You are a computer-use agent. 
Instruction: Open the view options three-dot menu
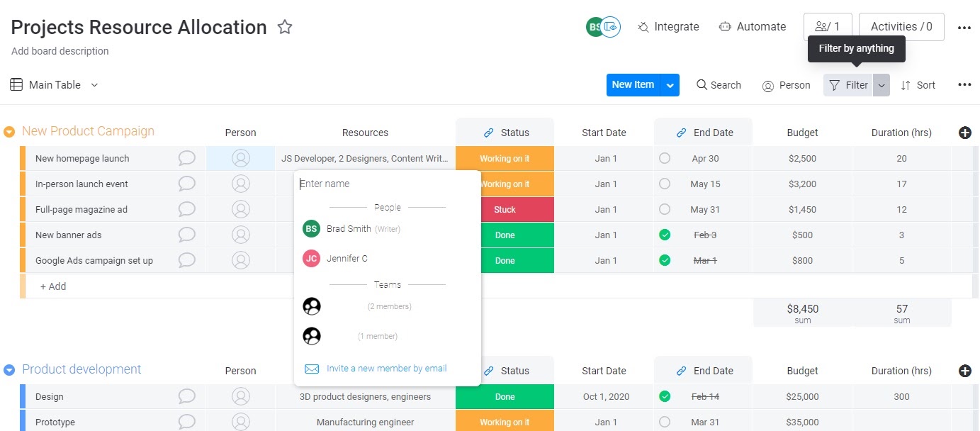pos(964,85)
